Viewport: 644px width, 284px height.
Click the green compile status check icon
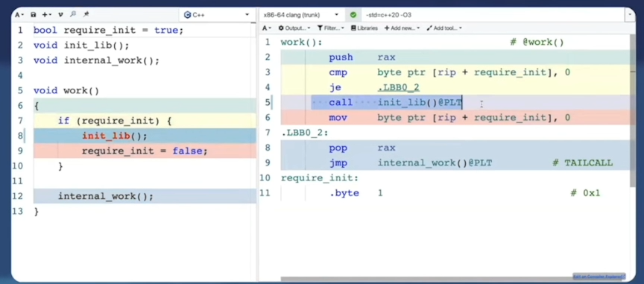click(x=353, y=15)
